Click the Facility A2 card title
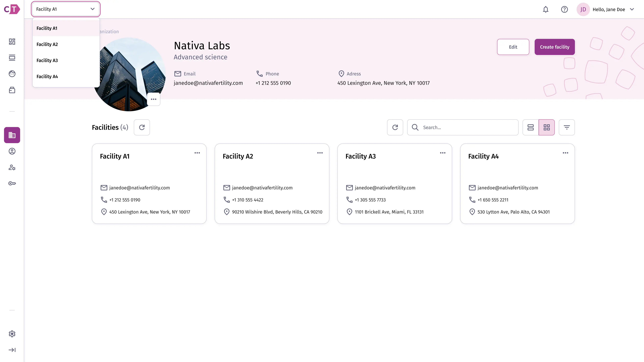Viewport: 644px width, 362px height. (238, 156)
